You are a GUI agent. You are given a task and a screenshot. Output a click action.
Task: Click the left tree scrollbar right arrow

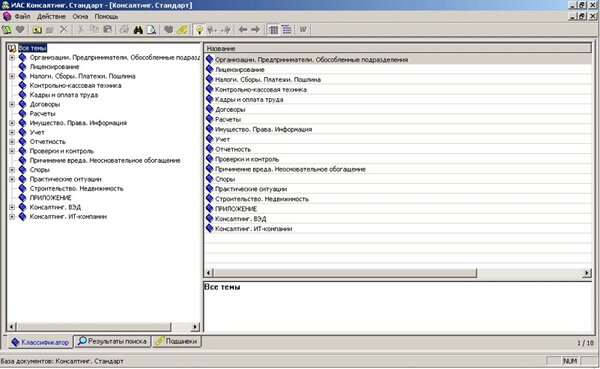point(196,327)
